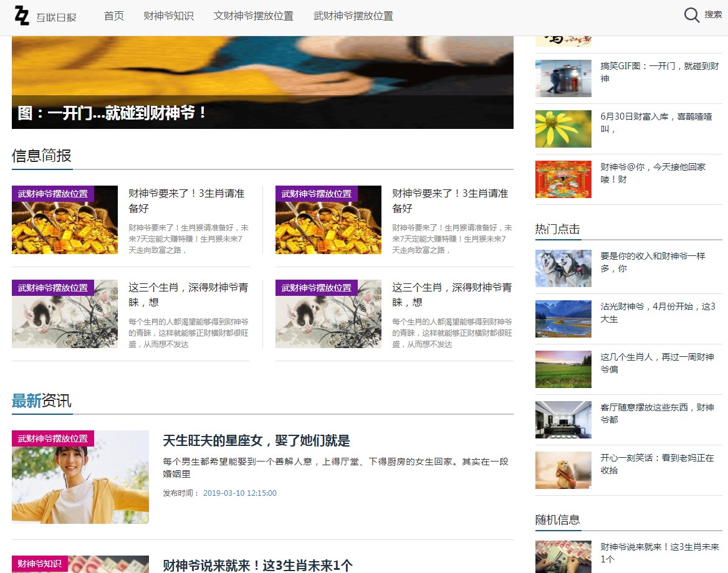Open article 开心一刻笑话：看到老妈正在收拾
This screenshot has height=573, width=728.
657,464
